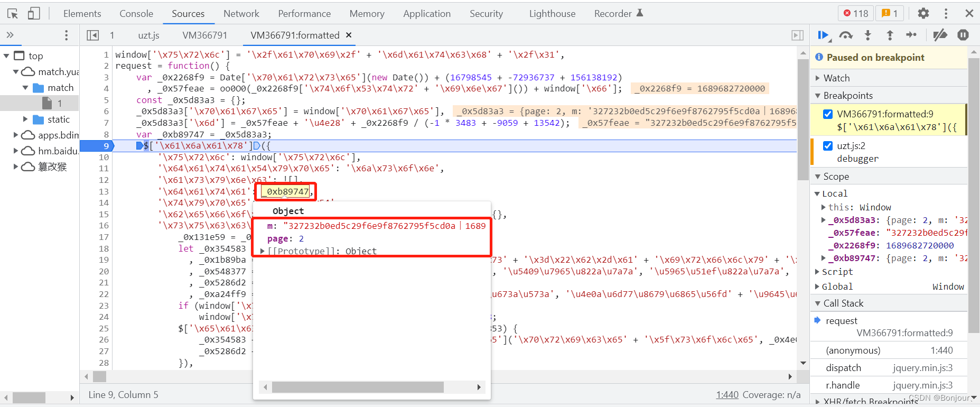Open the Performance tab
The width and height of the screenshot is (980, 407).
pyautogui.click(x=304, y=14)
